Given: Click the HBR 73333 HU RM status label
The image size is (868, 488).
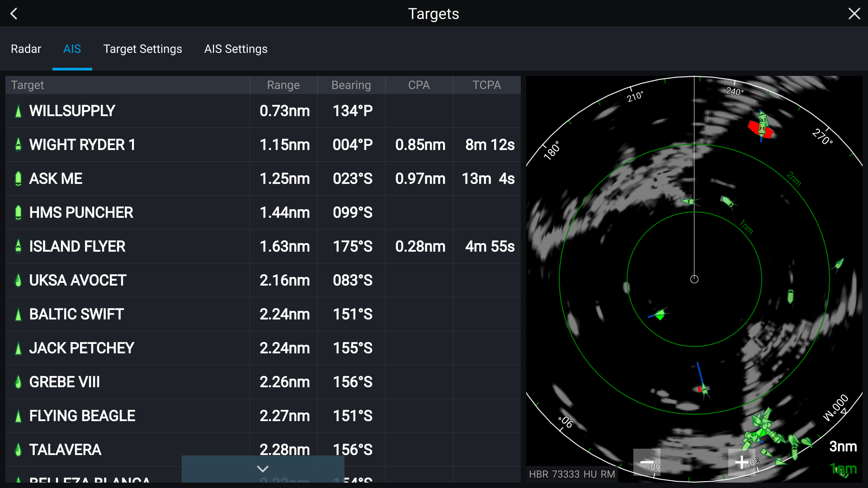Looking at the screenshot, I should click(x=572, y=474).
